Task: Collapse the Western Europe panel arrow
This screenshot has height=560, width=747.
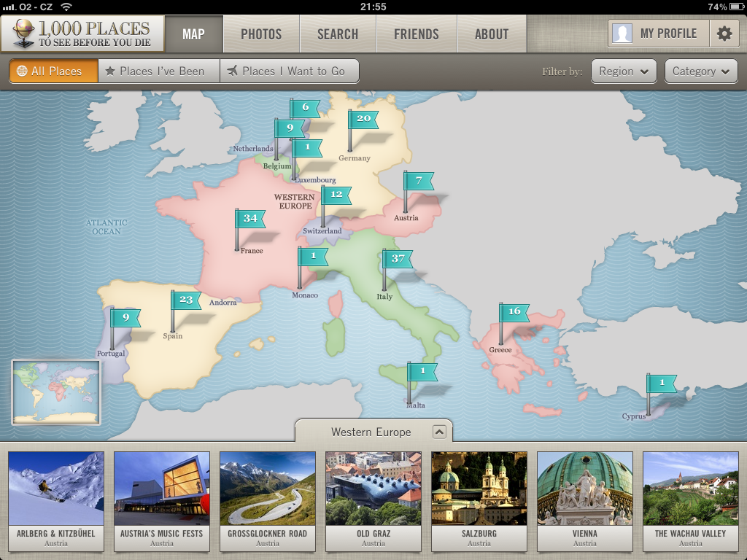Action: click(x=439, y=432)
